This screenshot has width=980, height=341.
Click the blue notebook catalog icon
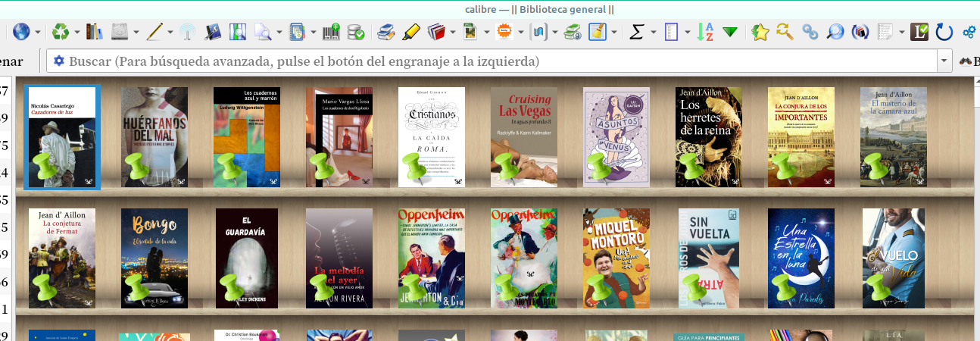pyautogui.click(x=297, y=32)
